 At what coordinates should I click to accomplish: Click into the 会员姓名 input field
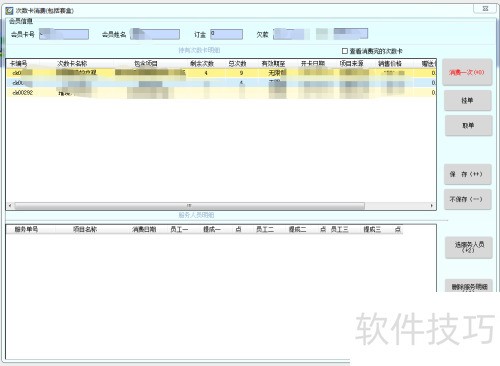(x=155, y=34)
